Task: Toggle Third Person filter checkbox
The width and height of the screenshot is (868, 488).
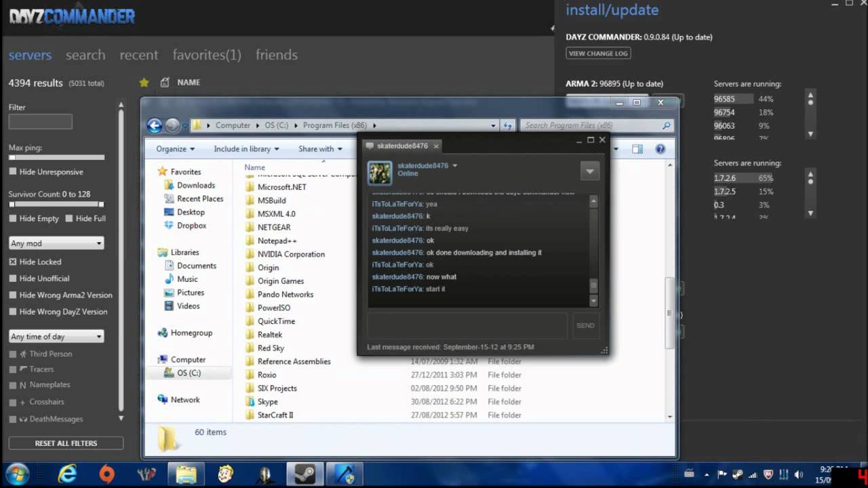Action: [13, 354]
